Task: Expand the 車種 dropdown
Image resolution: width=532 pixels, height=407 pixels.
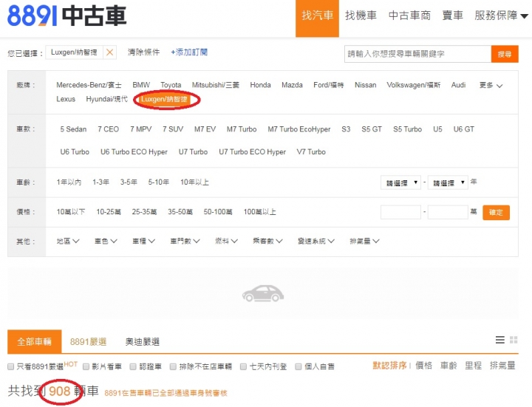Action: point(143,241)
